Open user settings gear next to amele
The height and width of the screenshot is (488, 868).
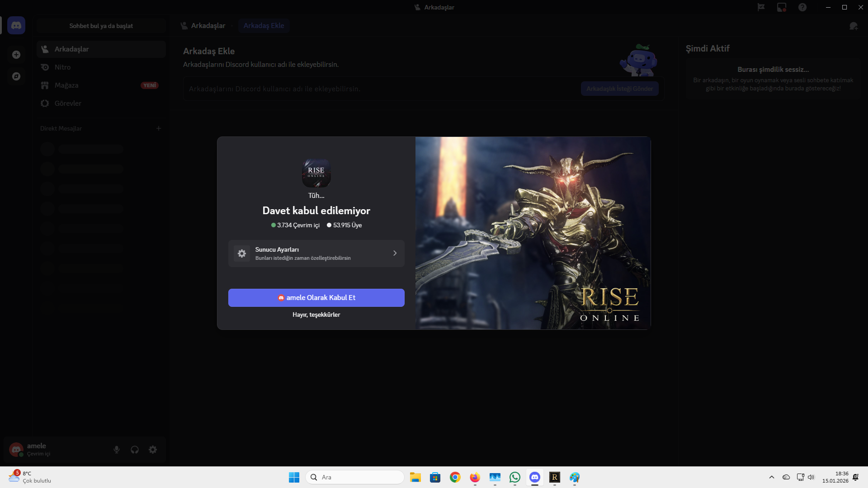tap(153, 450)
